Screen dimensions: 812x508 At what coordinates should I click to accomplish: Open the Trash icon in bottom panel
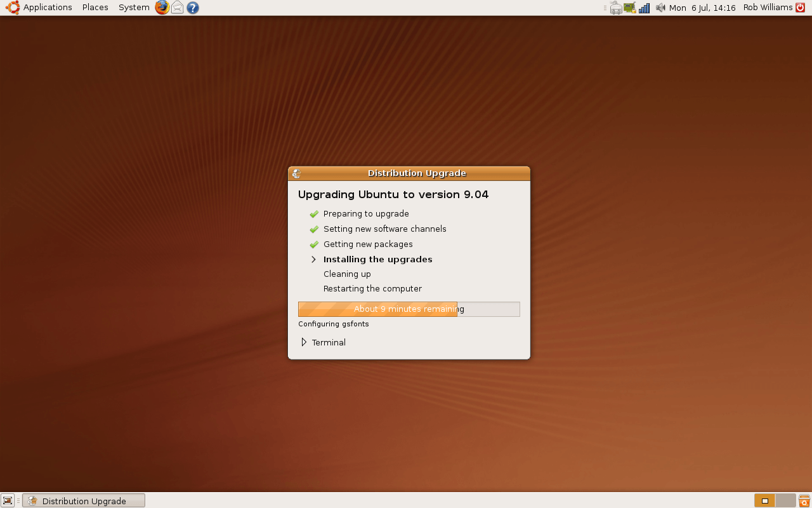[x=804, y=500]
